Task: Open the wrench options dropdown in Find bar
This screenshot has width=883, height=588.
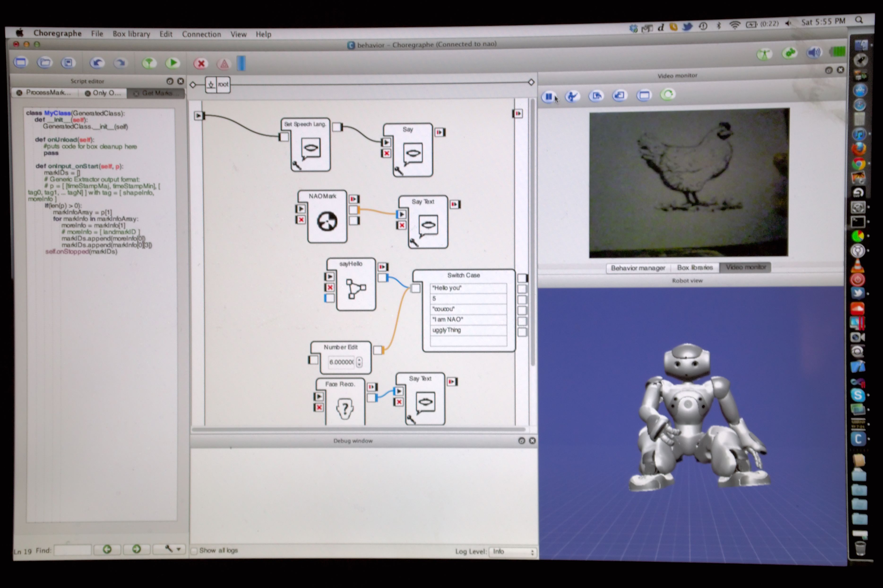Action: (x=172, y=549)
